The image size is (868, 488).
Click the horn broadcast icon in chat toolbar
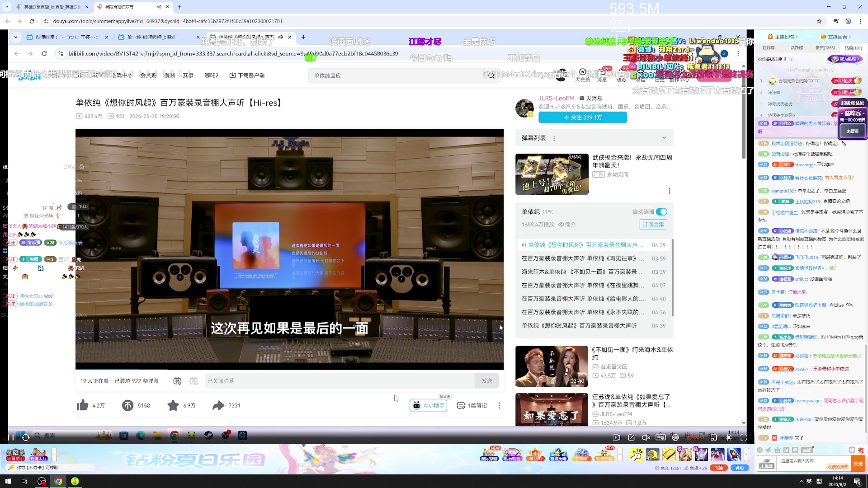[x=769, y=450]
